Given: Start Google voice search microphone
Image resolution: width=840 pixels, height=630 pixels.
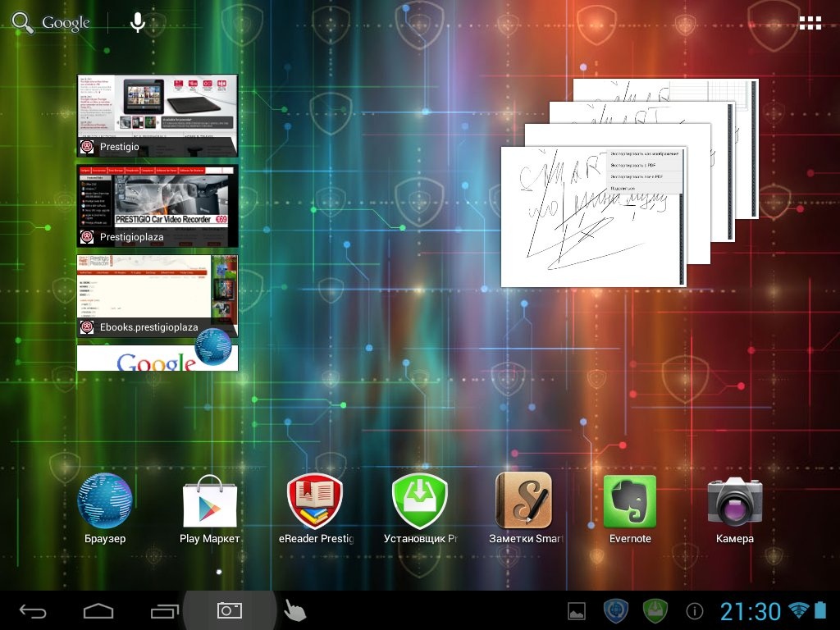Looking at the screenshot, I should click(138, 23).
